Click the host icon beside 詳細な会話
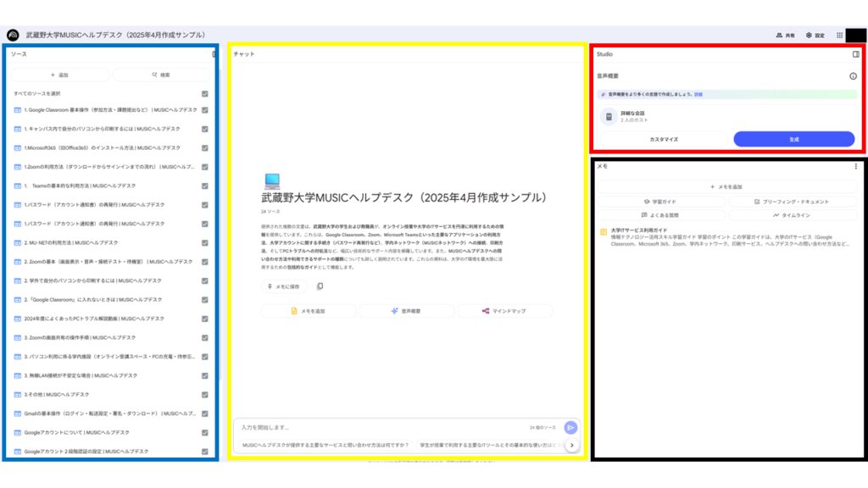 click(609, 117)
